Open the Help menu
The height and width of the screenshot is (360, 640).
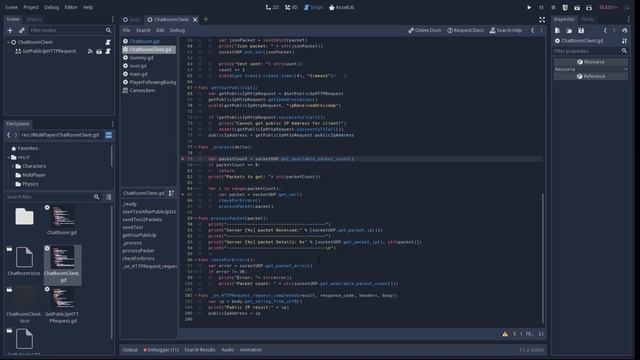click(x=88, y=7)
